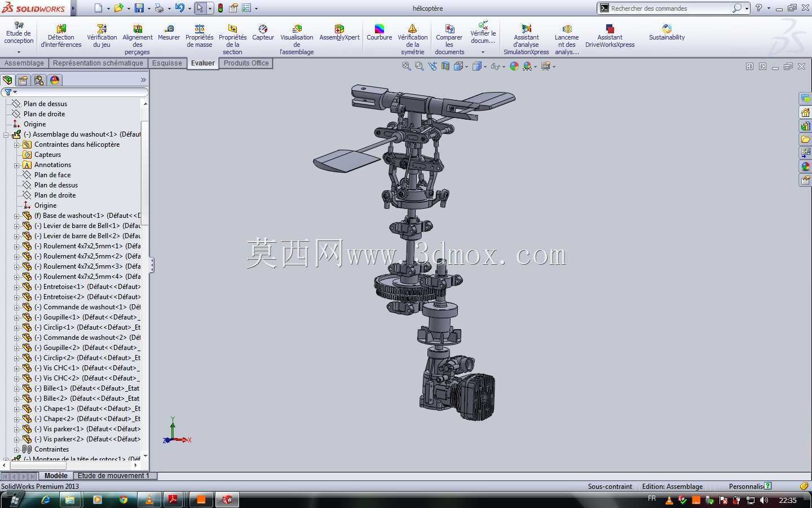Open the Windows Start button
Screen dimensions: 812x508
click(x=14, y=500)
